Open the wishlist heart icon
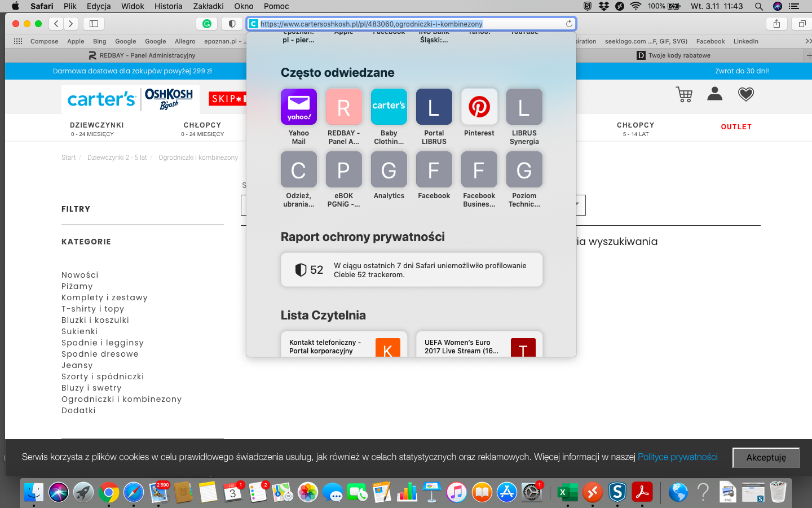The width and height of the screenshot is (812, 508). pos(745,94)
